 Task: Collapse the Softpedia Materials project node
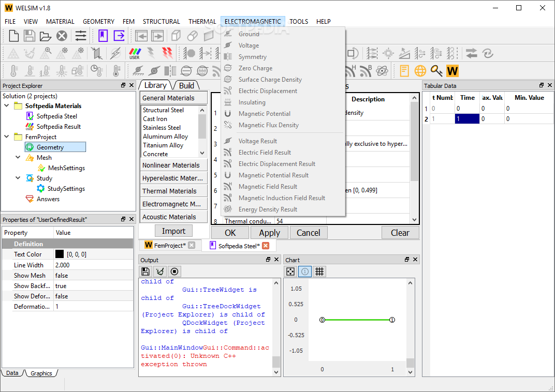(7, 105)
